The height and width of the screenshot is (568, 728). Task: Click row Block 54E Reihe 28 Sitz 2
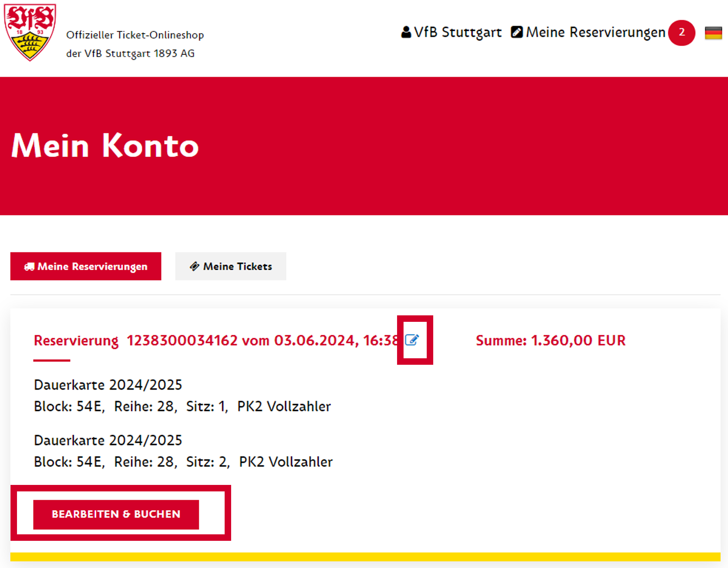click(183, 462)
